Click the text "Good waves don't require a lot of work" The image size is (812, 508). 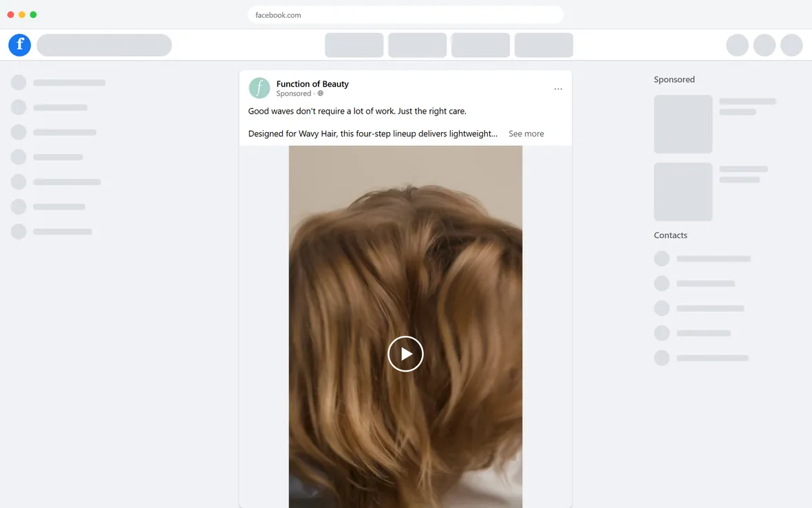pos(321,112)
